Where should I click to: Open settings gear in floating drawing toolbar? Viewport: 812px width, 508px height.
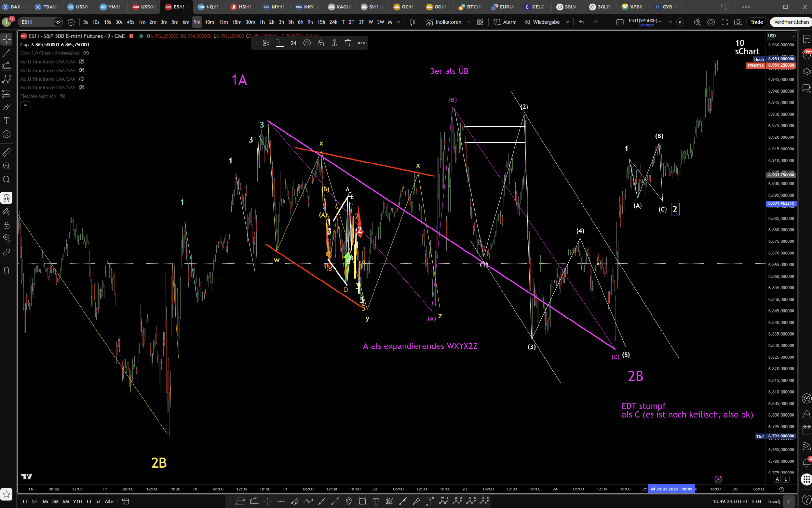click(307, 43)
